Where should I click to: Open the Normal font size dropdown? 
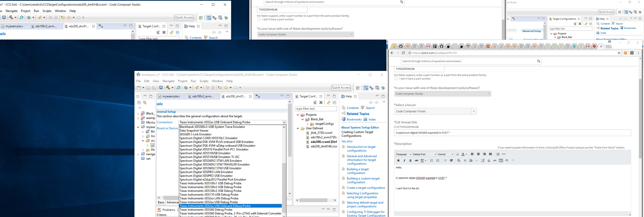click(446, 154)
